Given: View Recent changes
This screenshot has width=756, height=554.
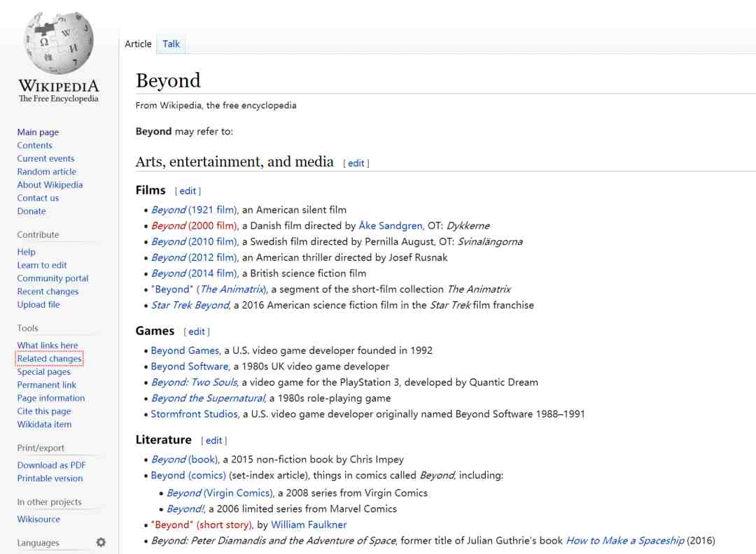Looking at the screenshot, I should click(x=48, y=292).
